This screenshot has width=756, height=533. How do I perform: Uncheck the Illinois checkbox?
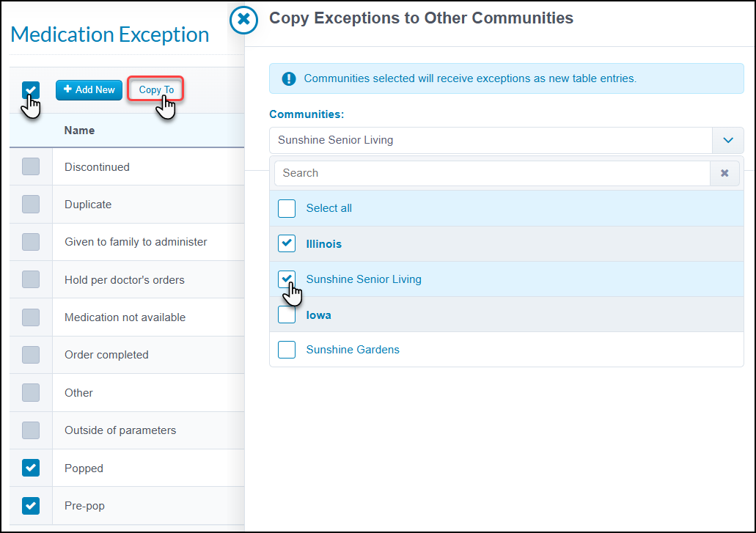[x=287, y=243]
